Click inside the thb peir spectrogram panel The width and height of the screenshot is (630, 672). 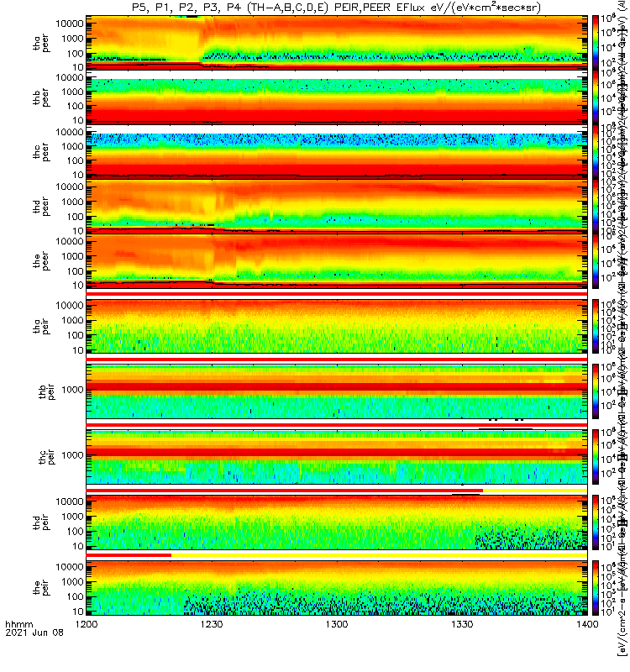[337, 391]
